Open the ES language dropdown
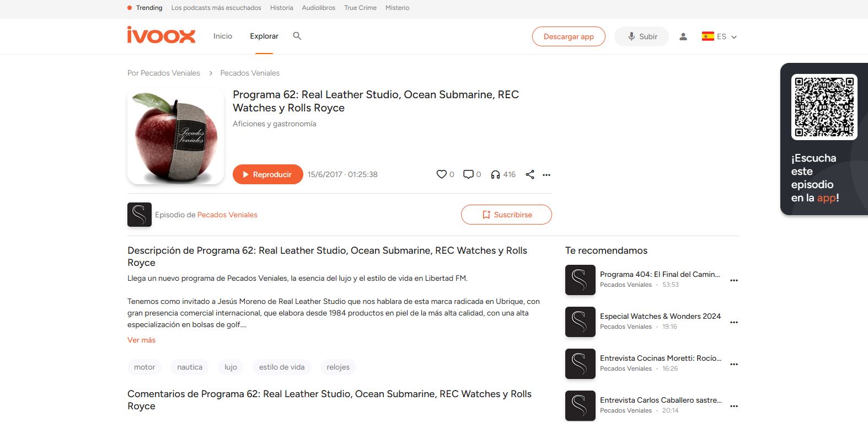868x422 pixels. (x=719, y=36)
